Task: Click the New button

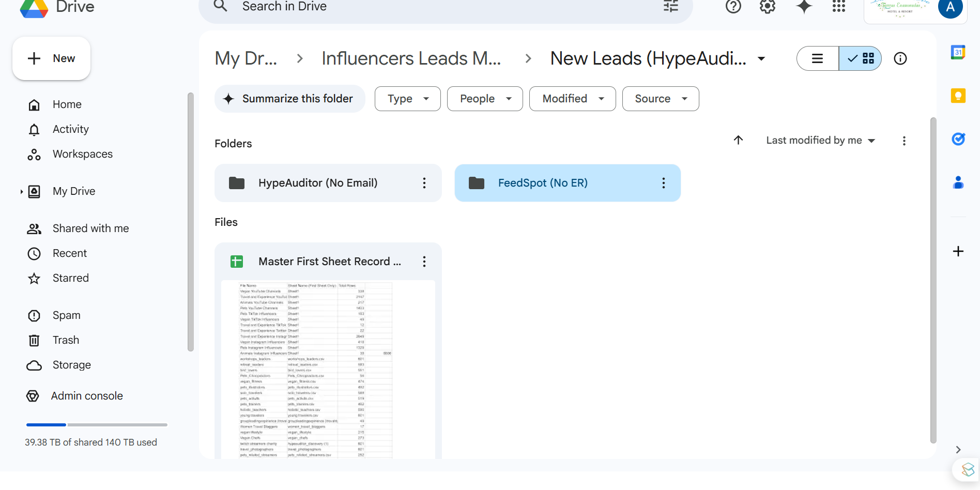Action: (x=52, y=58)
